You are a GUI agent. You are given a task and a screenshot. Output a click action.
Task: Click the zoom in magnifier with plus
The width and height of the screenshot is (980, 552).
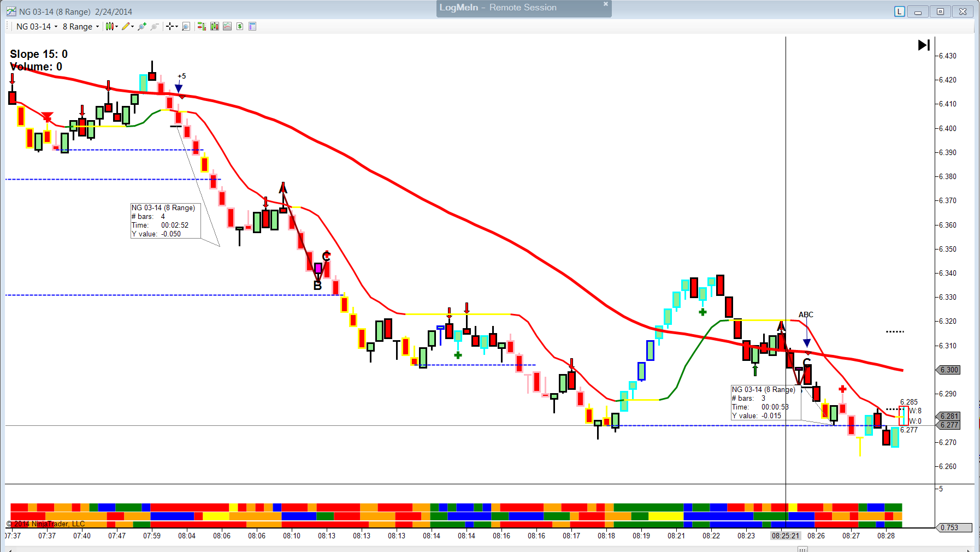pos(142,26)
